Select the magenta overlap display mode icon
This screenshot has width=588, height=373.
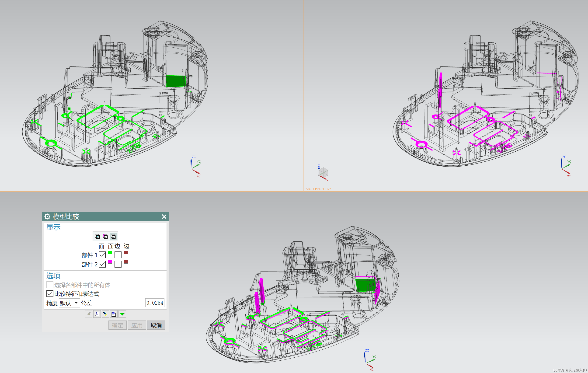(105, 236)
